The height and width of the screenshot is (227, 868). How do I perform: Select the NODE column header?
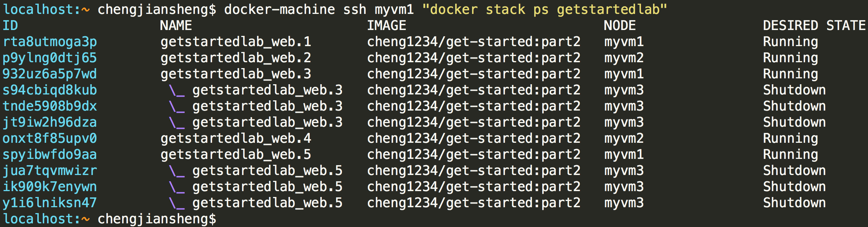[x=620, y=26]
